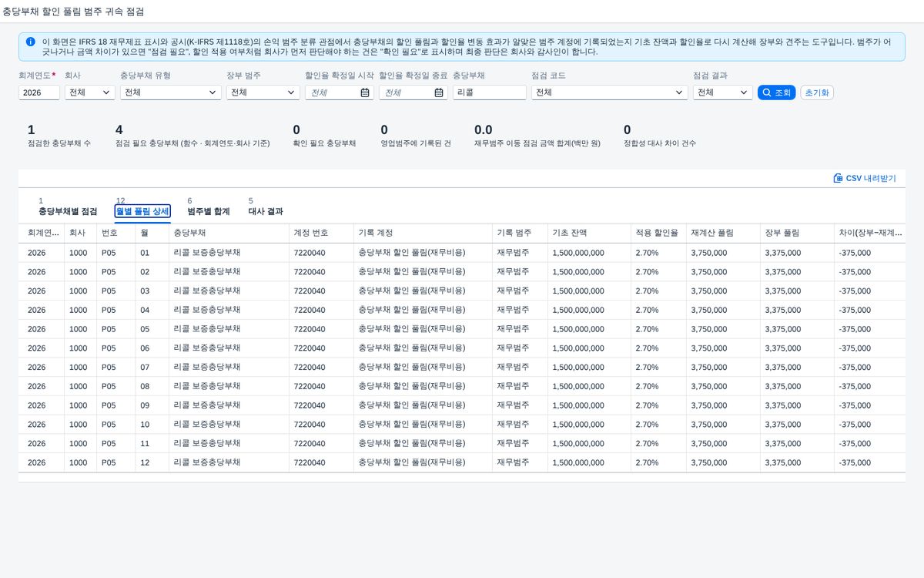Viewport: 924px width, 578px height.
Task: Focus the 회계연도 input field
Action: [39, 92]
